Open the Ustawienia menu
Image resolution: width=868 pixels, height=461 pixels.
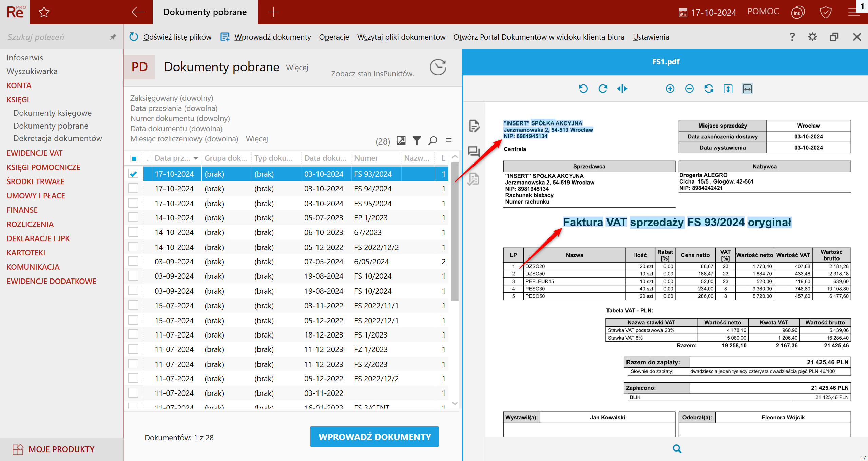click(651, 37)
